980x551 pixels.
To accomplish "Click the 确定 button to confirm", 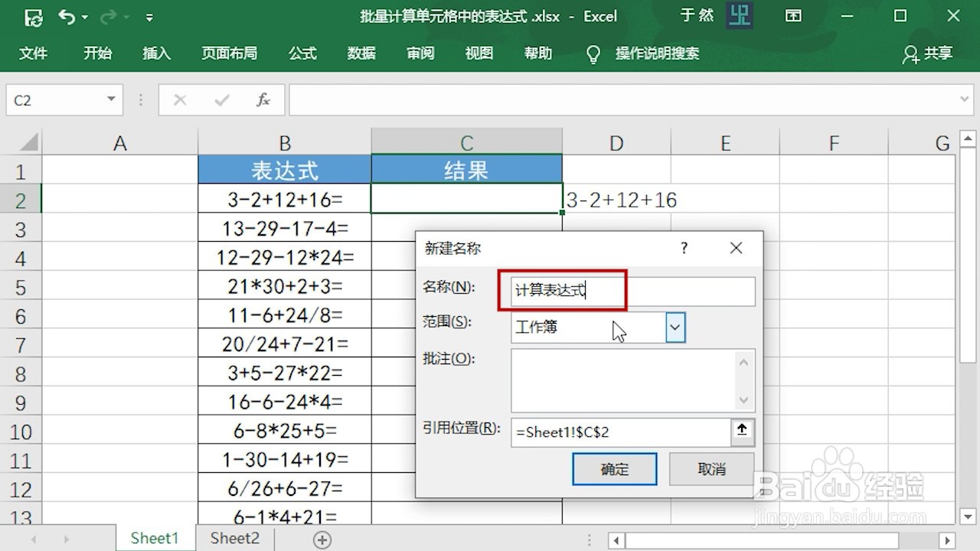I will tap(614, 468).
